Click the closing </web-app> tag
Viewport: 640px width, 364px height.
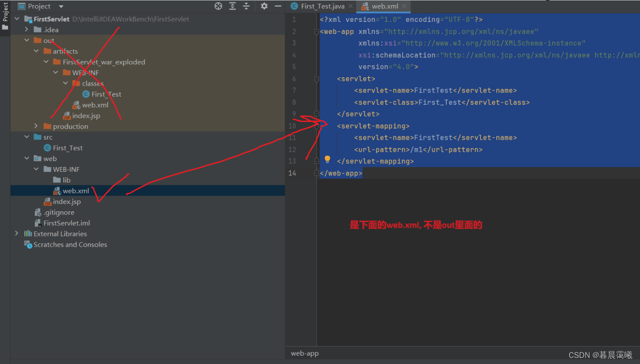(x=341, y=173)
